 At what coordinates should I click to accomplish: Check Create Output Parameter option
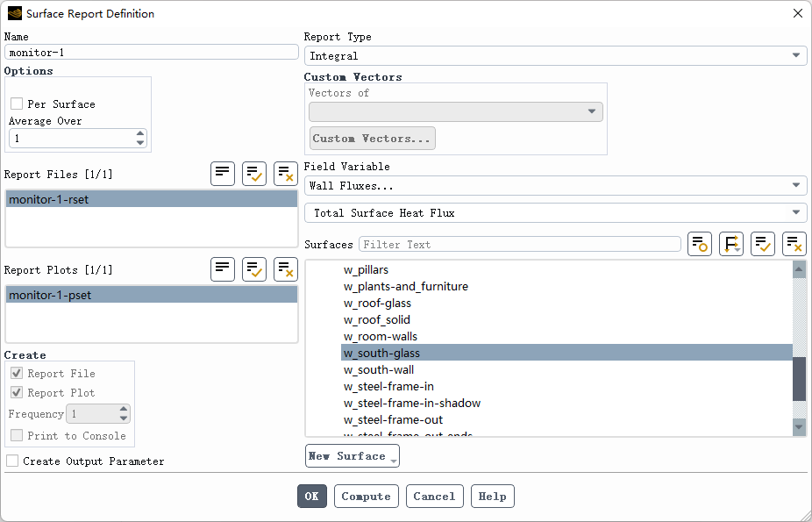tap(12, 461)
